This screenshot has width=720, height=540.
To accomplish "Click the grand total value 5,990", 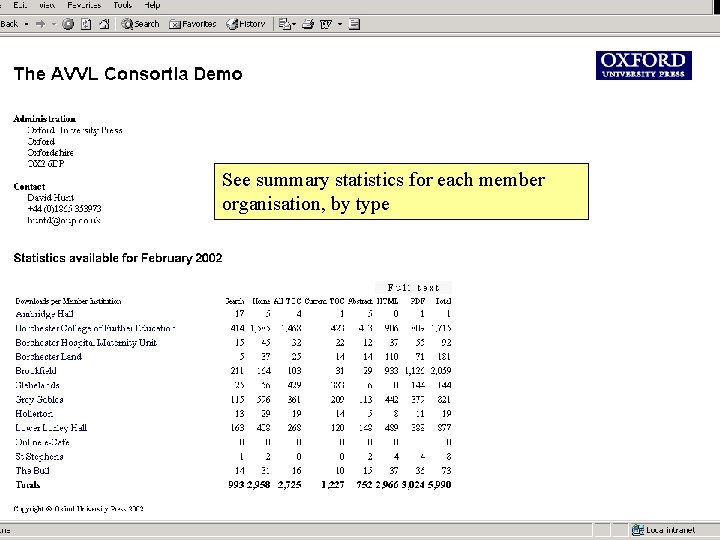I will [x=439, y=484].
